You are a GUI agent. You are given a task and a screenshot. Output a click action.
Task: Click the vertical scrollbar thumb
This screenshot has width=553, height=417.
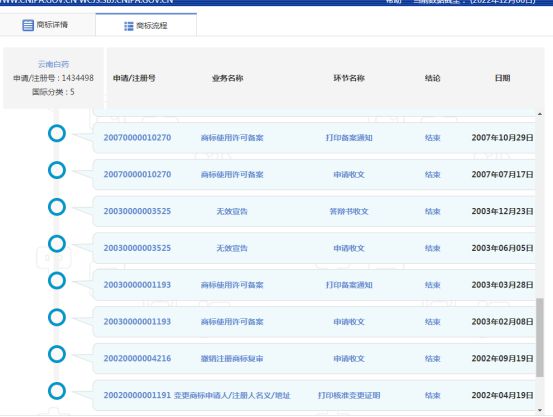click(x=540, y=337)
